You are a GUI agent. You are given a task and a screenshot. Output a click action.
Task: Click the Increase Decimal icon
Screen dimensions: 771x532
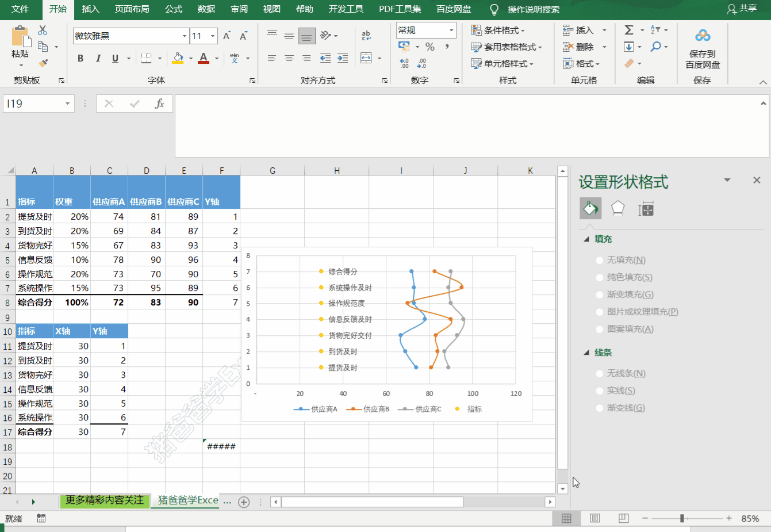[404, 63]
